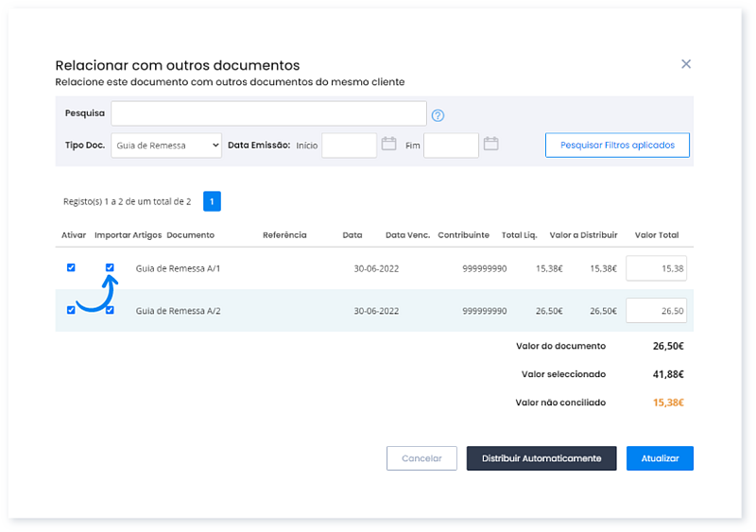
Task: Edit Valor Total field showing 15.38
Action: click(x=656, y=268)
